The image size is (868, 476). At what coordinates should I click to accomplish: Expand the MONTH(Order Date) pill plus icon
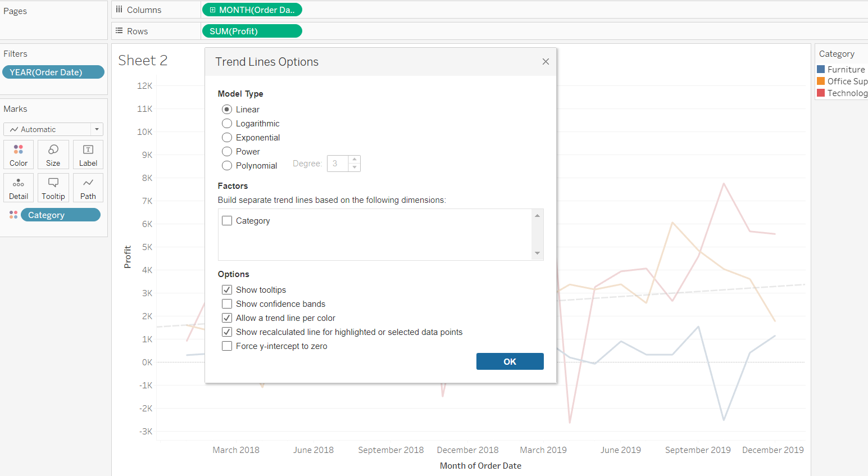212,10
